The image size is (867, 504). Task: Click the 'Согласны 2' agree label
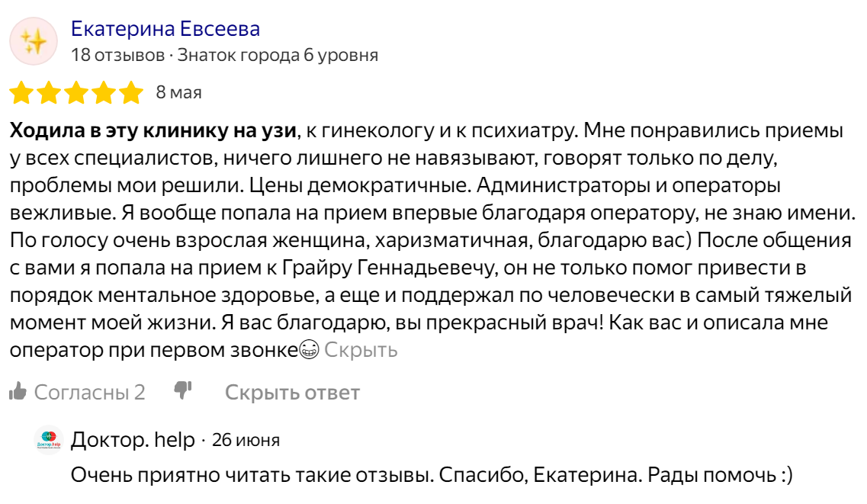(89, 393)
